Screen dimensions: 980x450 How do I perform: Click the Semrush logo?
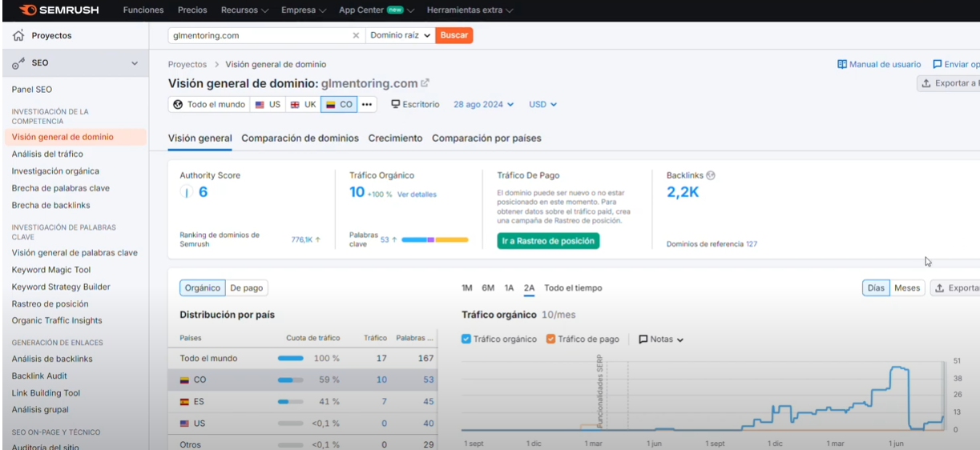58,10
